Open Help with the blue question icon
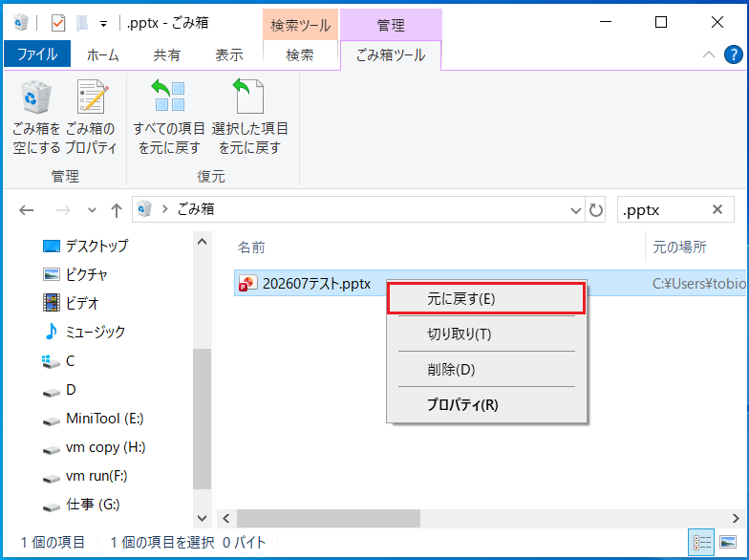Viewport: 749px width, 560px height. pyautogui.click(x=734, y=55)
